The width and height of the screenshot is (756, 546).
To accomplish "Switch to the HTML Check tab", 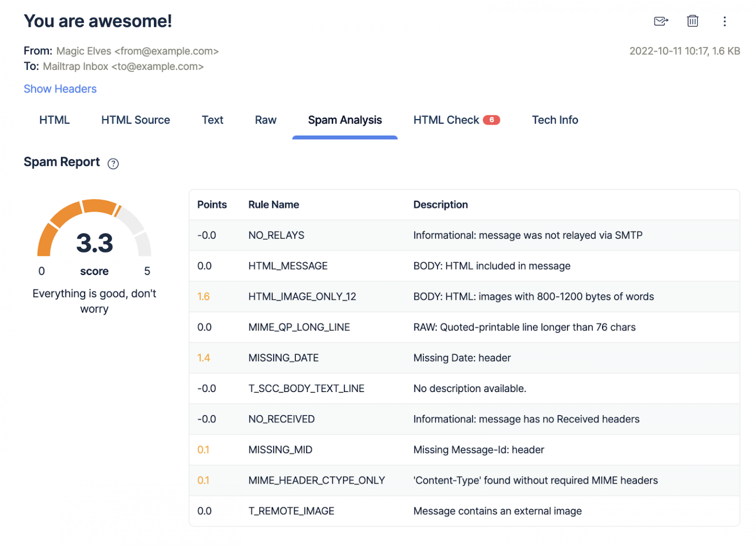I will tap(446, 120).
